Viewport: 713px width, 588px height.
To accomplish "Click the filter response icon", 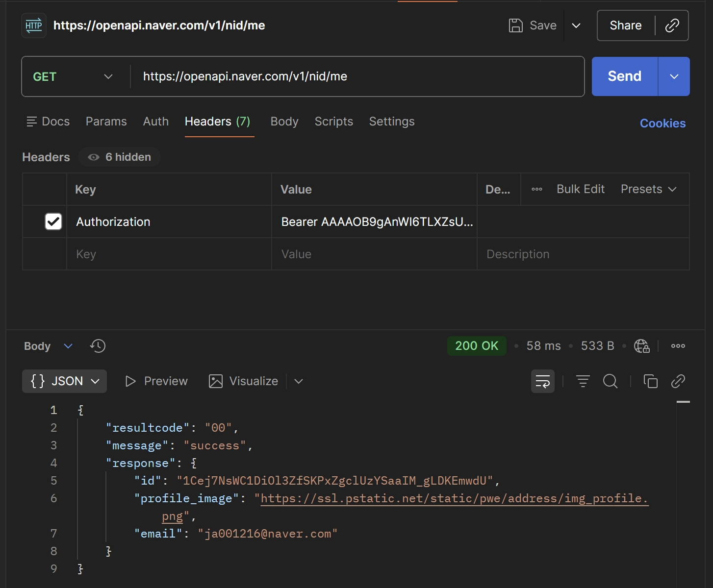I will pyautogui.click(x=583, y=381).
